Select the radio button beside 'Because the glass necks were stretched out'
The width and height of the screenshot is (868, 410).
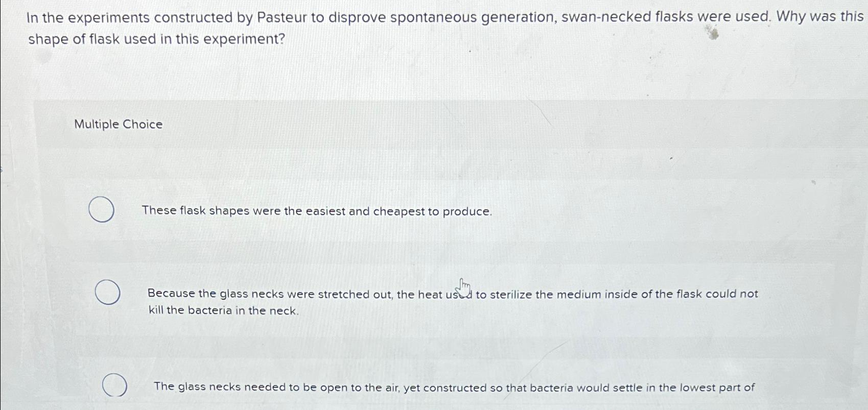click(107, 293)
